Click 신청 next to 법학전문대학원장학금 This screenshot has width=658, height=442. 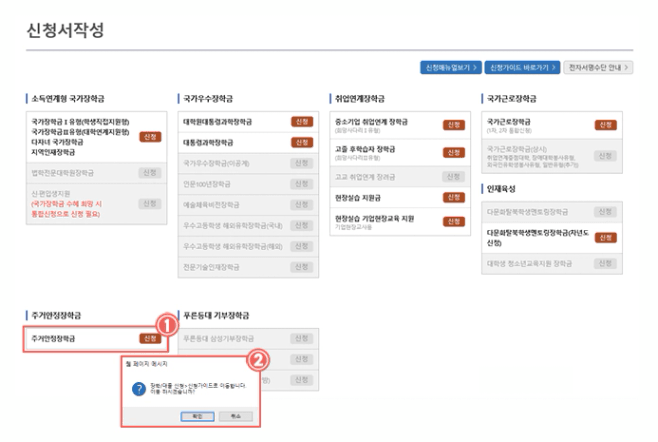point(150,173)
